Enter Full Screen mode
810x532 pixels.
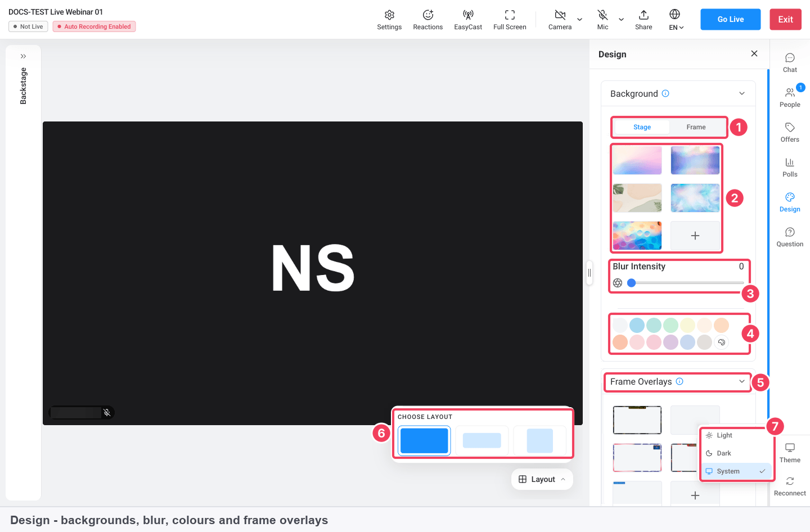(510, 20)
